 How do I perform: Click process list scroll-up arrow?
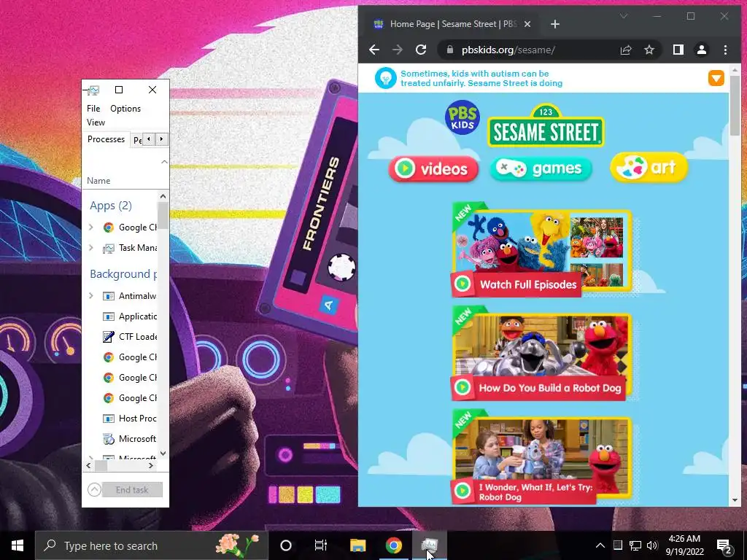coord(163,196)
